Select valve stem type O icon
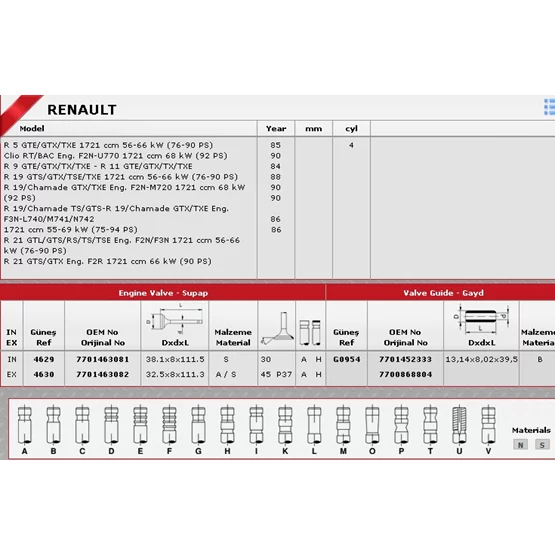This screenshot has width=555, height=555. 372,425
